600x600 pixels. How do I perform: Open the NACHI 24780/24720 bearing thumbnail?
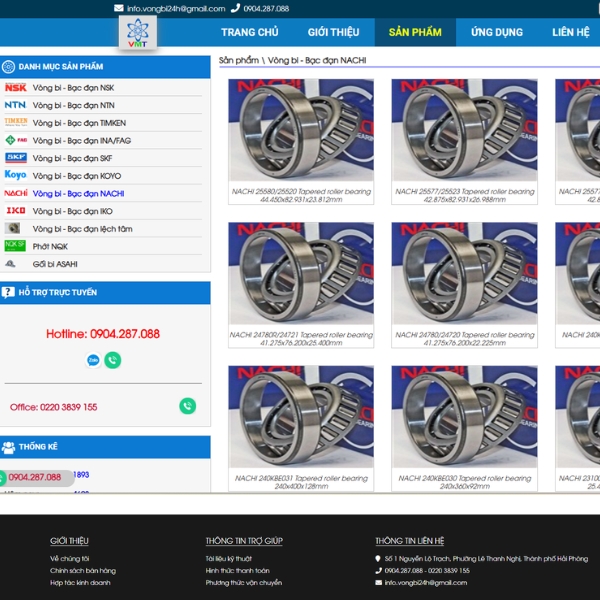click(464, 273)
